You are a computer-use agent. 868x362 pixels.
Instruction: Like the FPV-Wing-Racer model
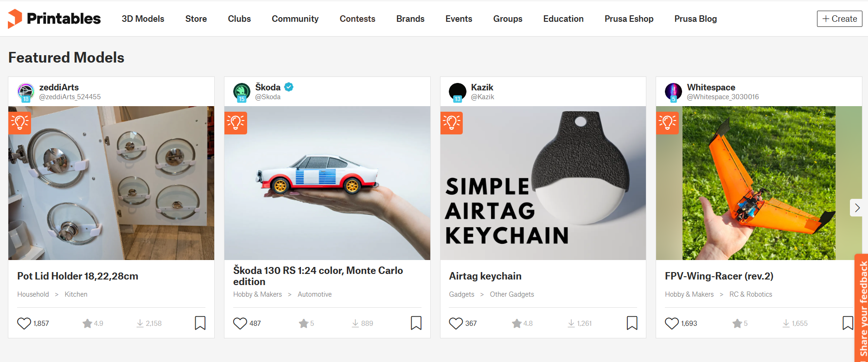coord(672,323)
